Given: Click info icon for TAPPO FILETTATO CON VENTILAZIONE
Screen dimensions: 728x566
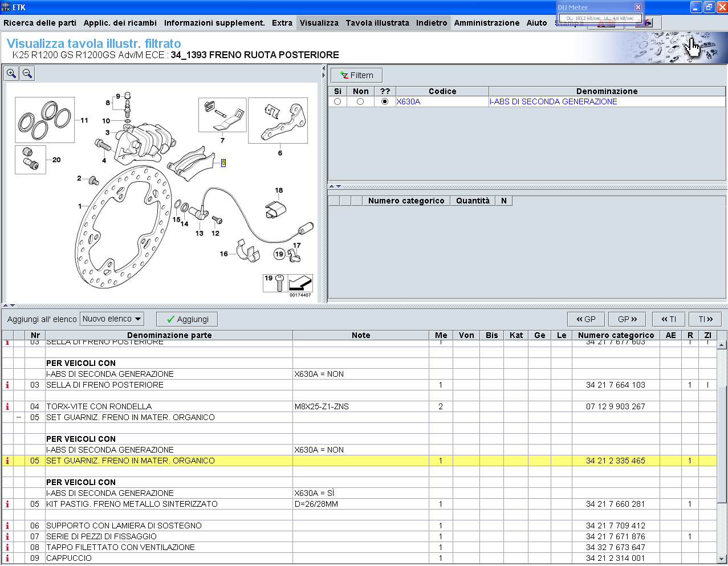Looking at the screenshot, I should tap(7, 547).
